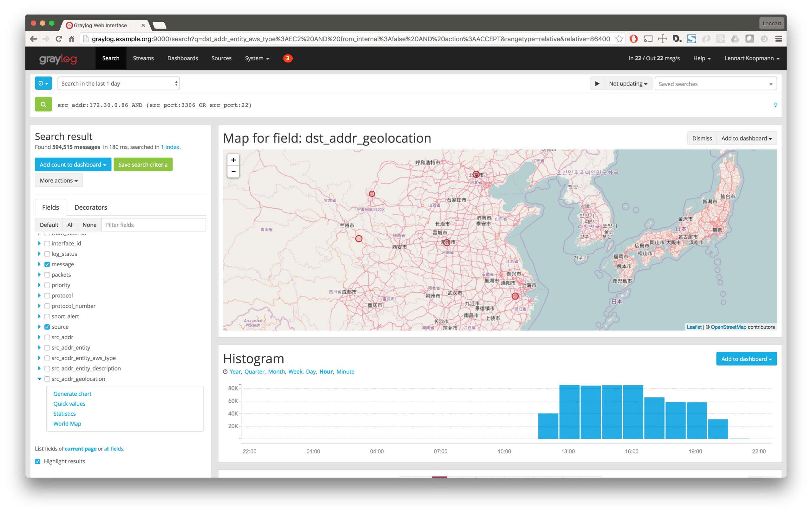Image resolution: width=812 pixels, height=514 pixels.
Task: Bookmark this page with the star
Action: tap(619, 39)
